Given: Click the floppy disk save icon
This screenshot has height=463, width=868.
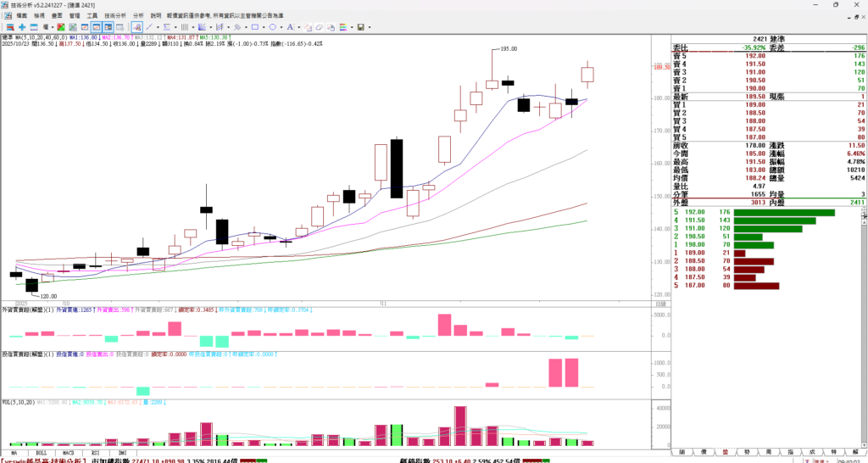Looking at the screenshot, I should click(362, 27).
